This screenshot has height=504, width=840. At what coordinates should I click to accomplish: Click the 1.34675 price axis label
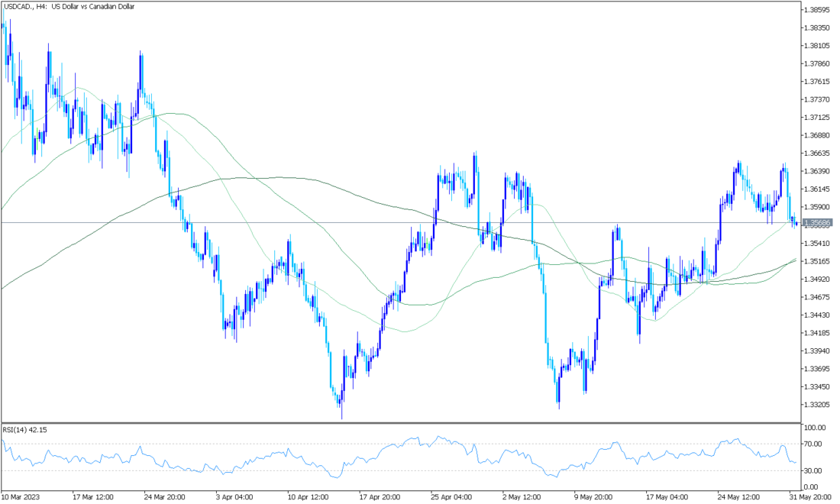818,297
